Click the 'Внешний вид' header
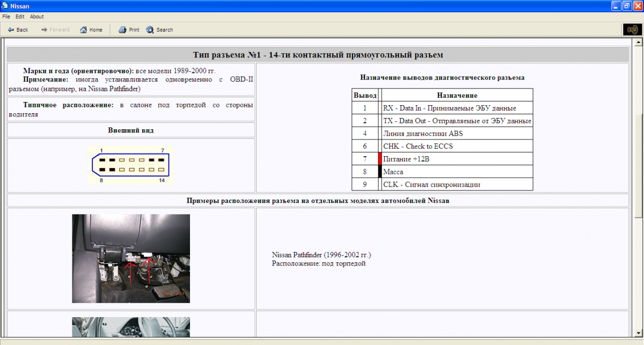The width and height of the screenshot is (644, 345). [x=131, y=130]
